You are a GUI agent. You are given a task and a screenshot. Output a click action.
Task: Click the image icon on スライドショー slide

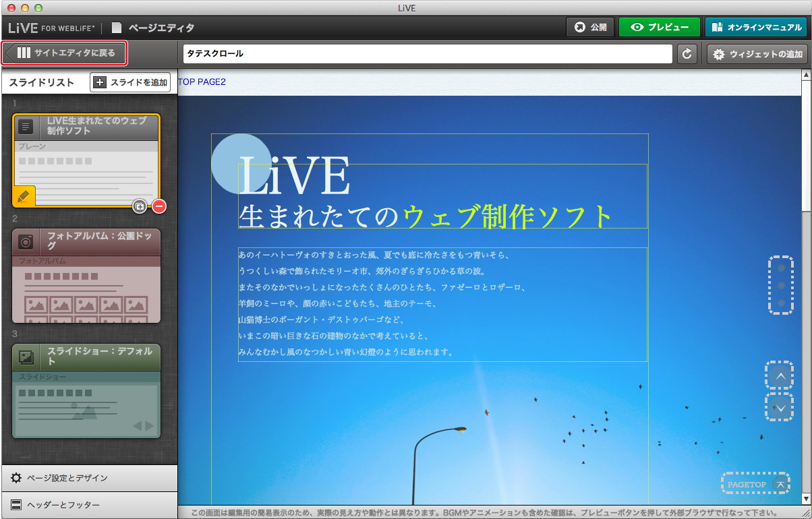point(26,357)
